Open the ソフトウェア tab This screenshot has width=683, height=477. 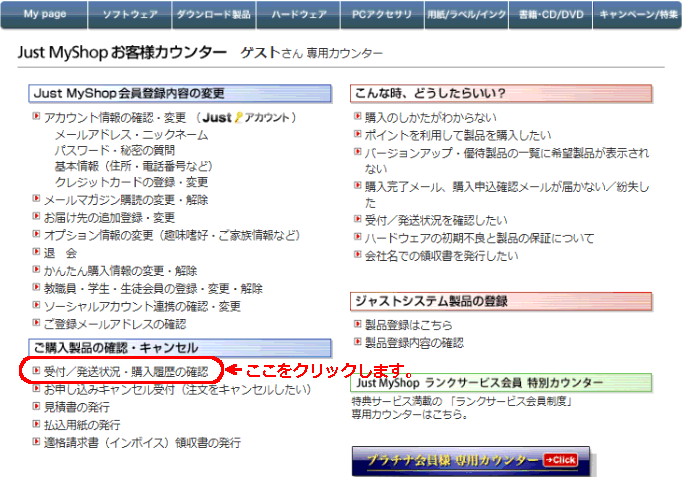click(x=130, y=15)
